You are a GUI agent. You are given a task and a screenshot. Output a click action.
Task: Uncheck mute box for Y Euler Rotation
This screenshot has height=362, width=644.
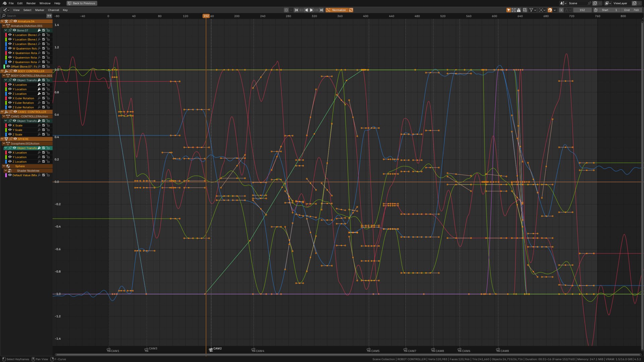click(43, 103)
